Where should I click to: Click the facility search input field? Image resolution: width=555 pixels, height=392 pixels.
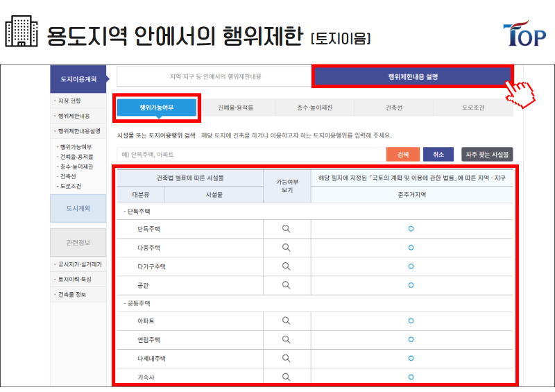251,155
